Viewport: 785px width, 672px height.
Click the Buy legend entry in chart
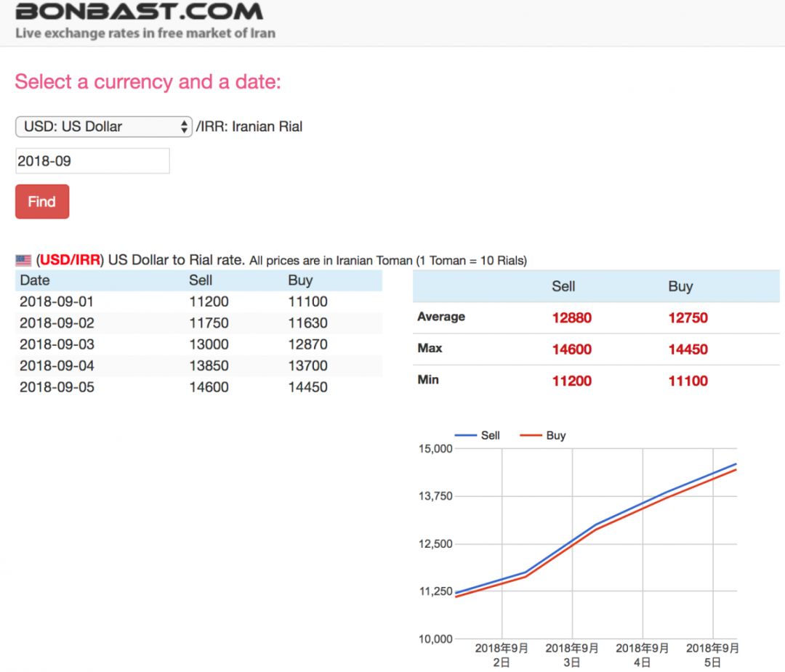pos(543,435)
